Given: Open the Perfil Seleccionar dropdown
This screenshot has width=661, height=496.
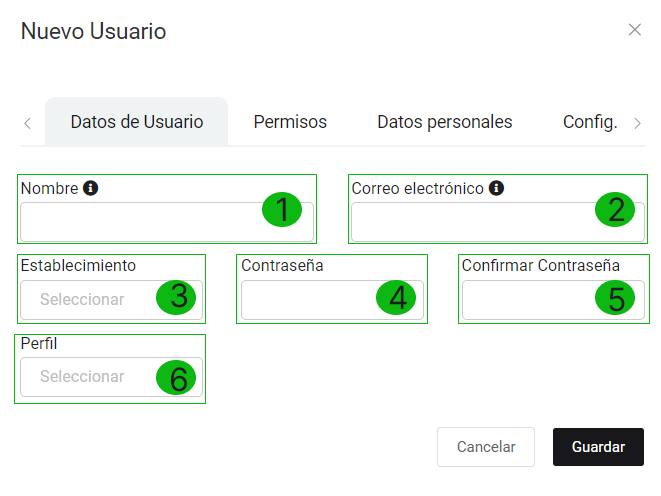Looking at the screenshot, I should pyautogui.click(x=111, y=377).
